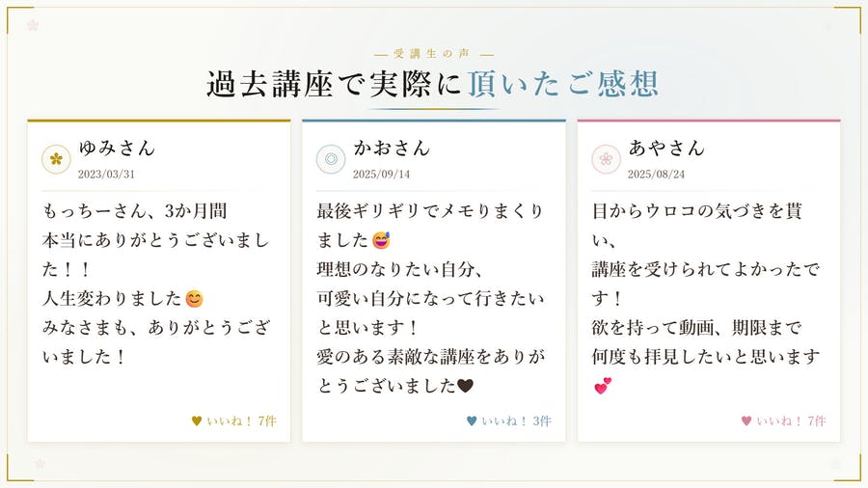Screen dimensions: 868x488
Task: Click the date 2025/09/14
Action: point(381,175)
